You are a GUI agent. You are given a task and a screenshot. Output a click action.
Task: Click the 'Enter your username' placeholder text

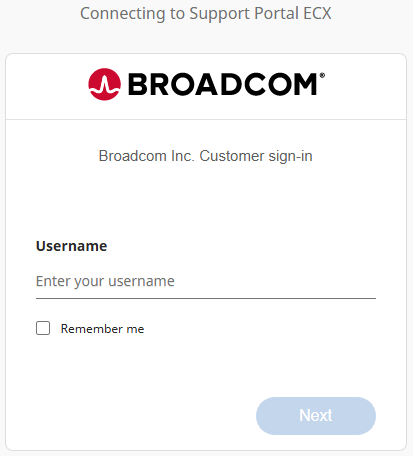tap(105, 281)
